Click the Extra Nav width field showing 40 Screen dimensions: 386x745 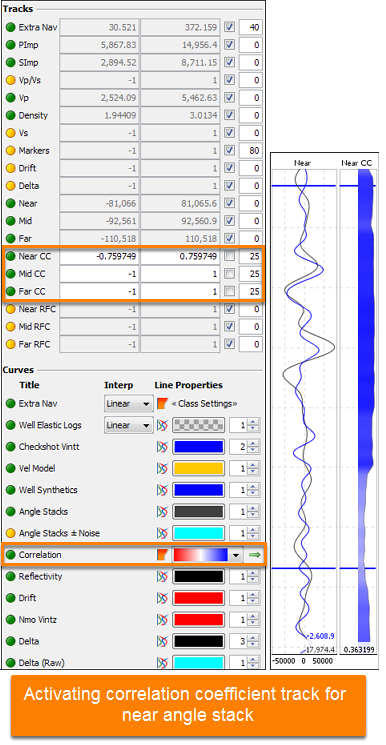pyautogui.click(x=250, y=28)
